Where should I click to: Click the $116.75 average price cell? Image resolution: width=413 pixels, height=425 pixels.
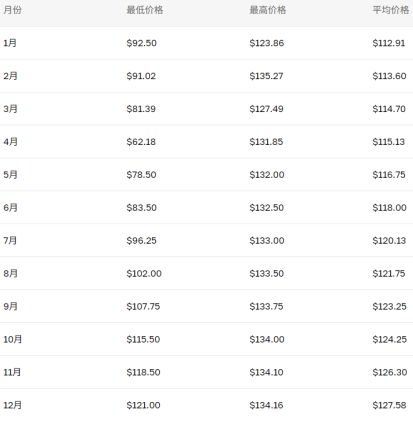point(389,175)
